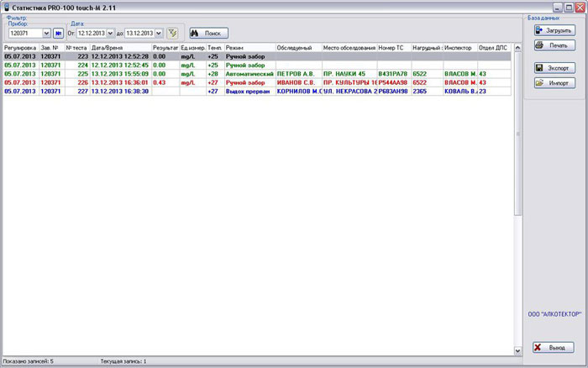Click the clear filter funnel icon
The image size is (588, 368).
pos(172,33)
